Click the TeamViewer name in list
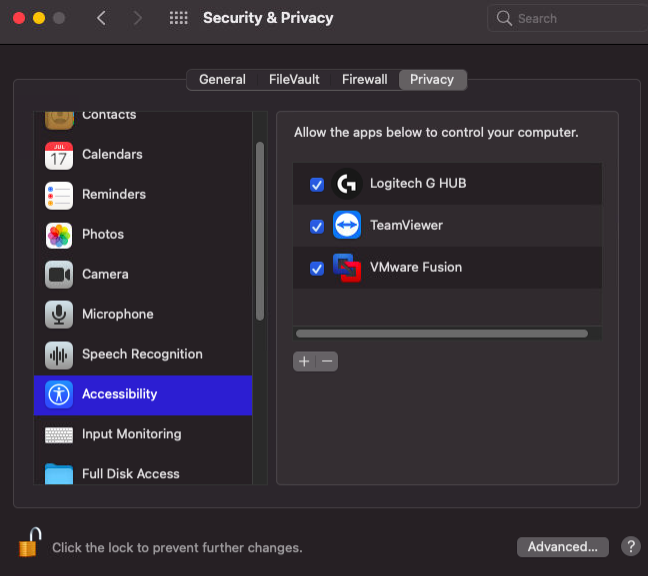Screen dimensions: 648x576 click(406, 225)
